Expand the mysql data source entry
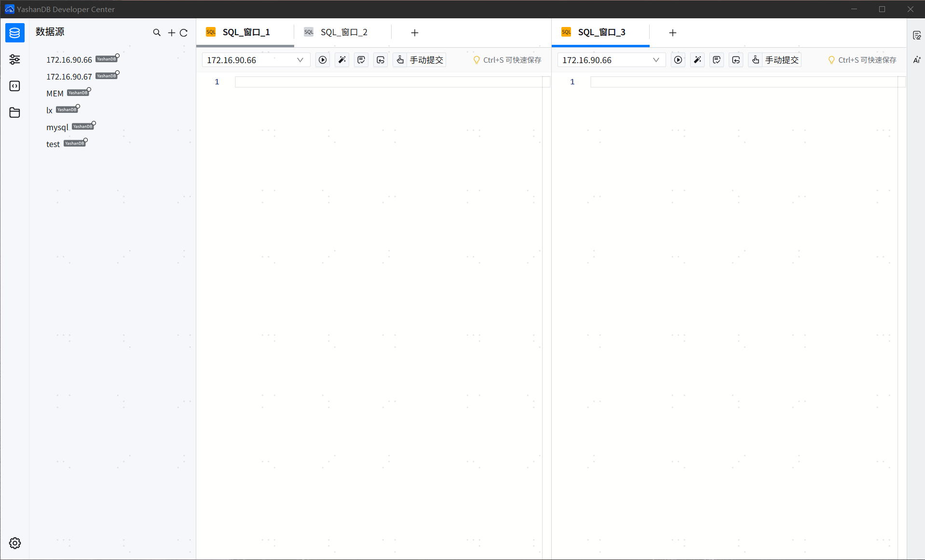The height and width of the screenshot is (560, 925). click(57, 127)
